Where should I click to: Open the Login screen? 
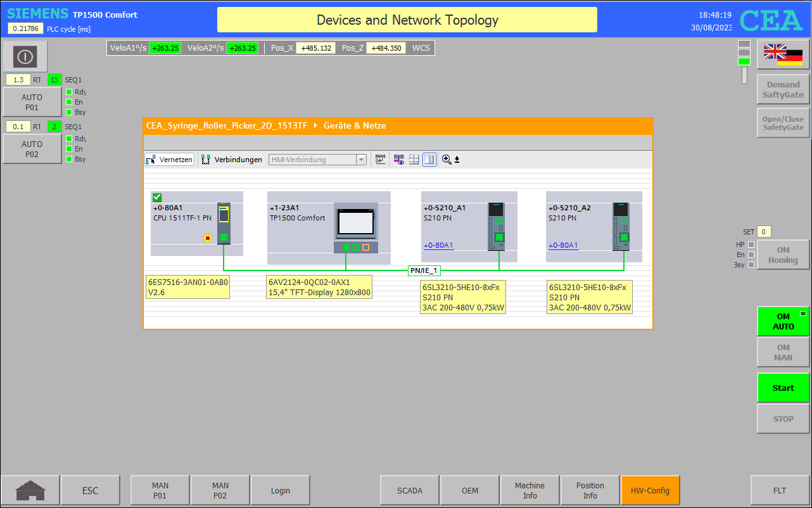pos(281,490)
